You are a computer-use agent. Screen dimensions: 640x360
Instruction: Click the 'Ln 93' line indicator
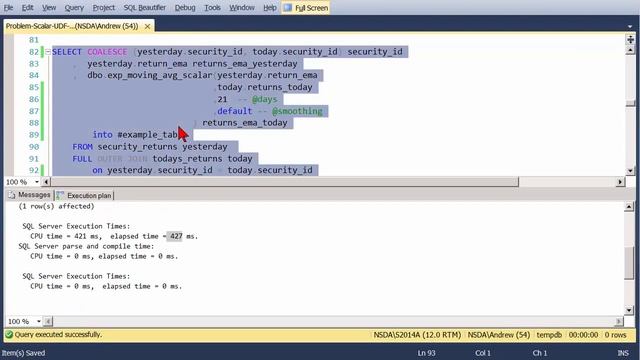point(427,353)
